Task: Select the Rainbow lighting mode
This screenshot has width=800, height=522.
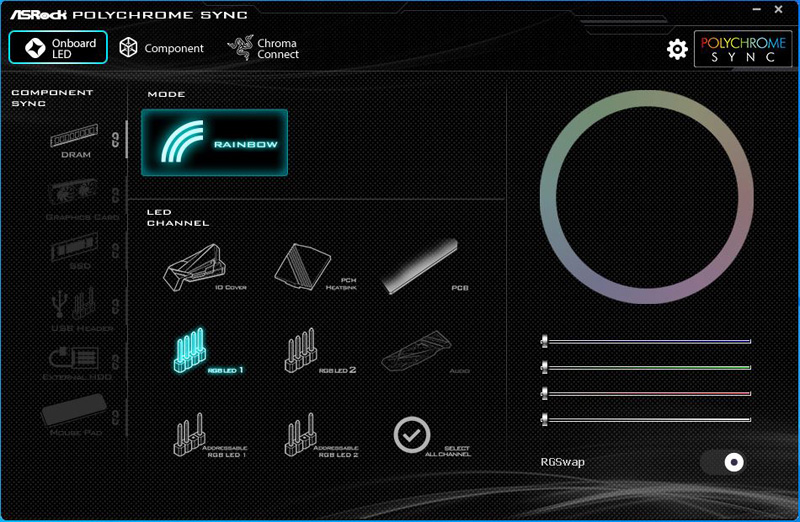Action: (214, 142)
